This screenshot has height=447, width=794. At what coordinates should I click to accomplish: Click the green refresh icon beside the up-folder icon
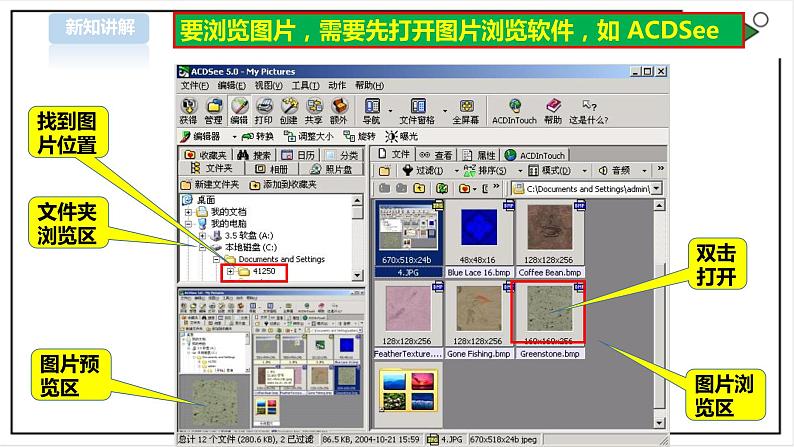442,188
